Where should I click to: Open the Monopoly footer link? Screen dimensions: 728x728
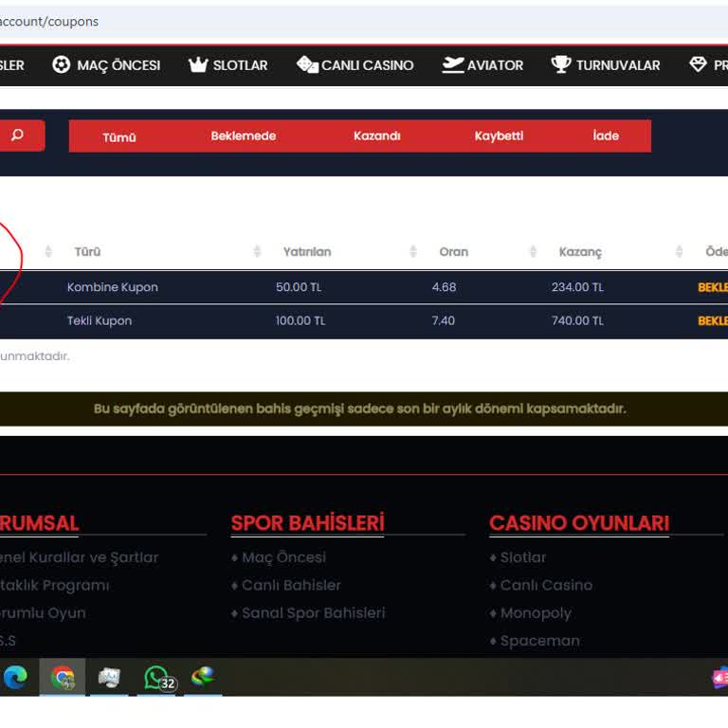[x=536, y=613]
